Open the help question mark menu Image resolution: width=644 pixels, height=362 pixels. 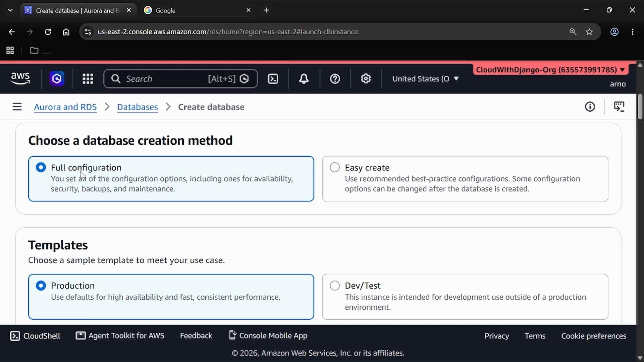335,79
